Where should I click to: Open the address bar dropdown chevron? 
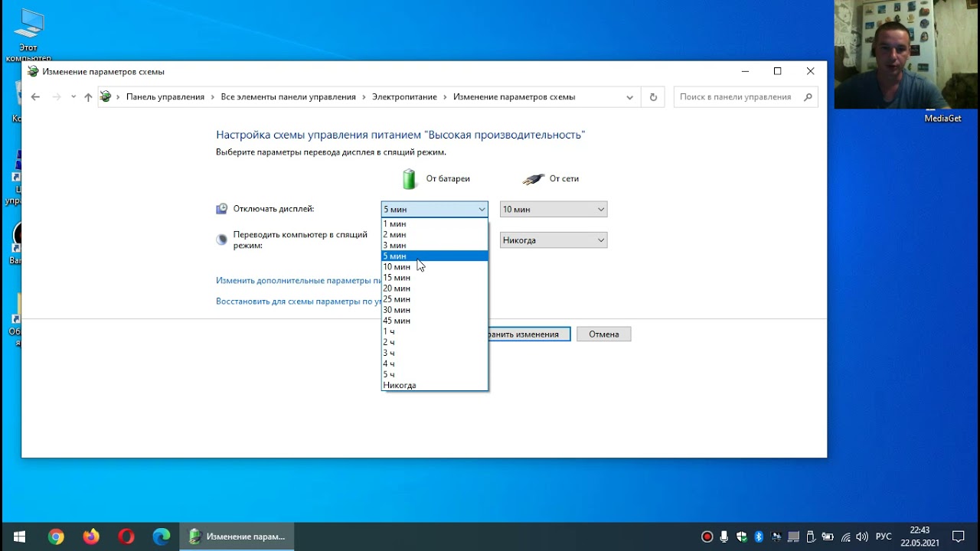coord(630,96)
